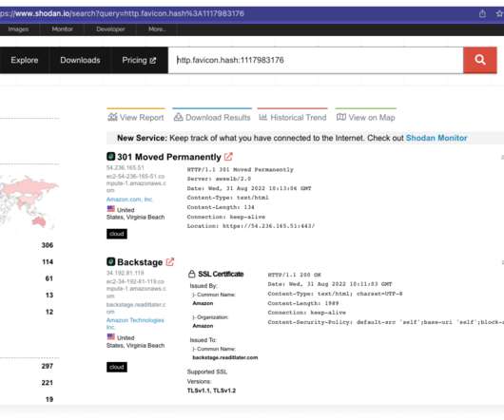Click the View Report chart icon
This screenshot has height=420, width=504.
(112, 117)
